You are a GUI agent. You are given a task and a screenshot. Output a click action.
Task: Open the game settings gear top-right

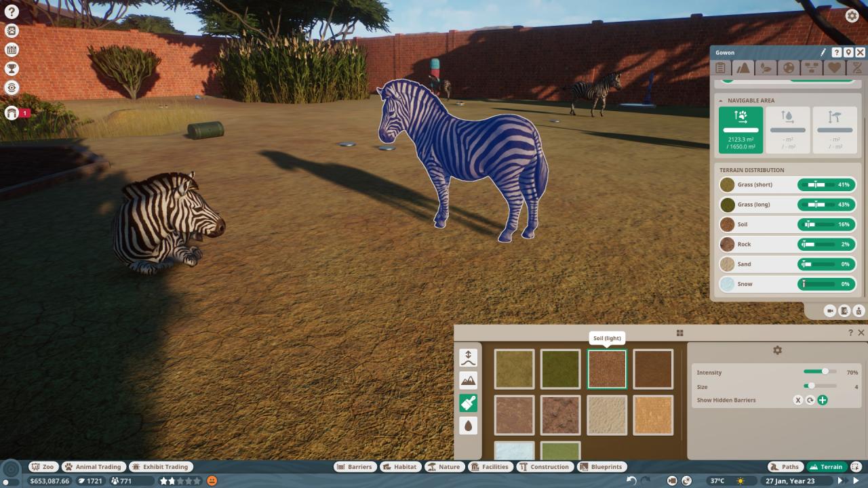click(852, 16)
